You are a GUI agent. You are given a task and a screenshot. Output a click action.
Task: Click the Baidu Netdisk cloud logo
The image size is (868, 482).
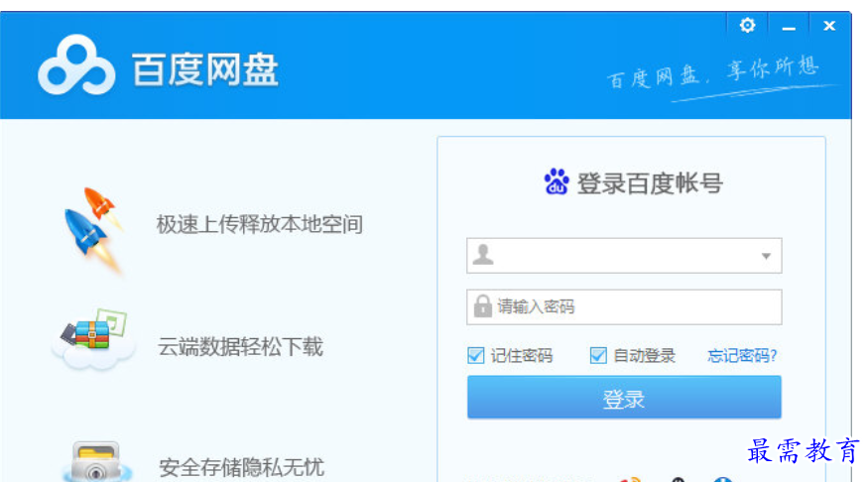click(x=76, y=64)
